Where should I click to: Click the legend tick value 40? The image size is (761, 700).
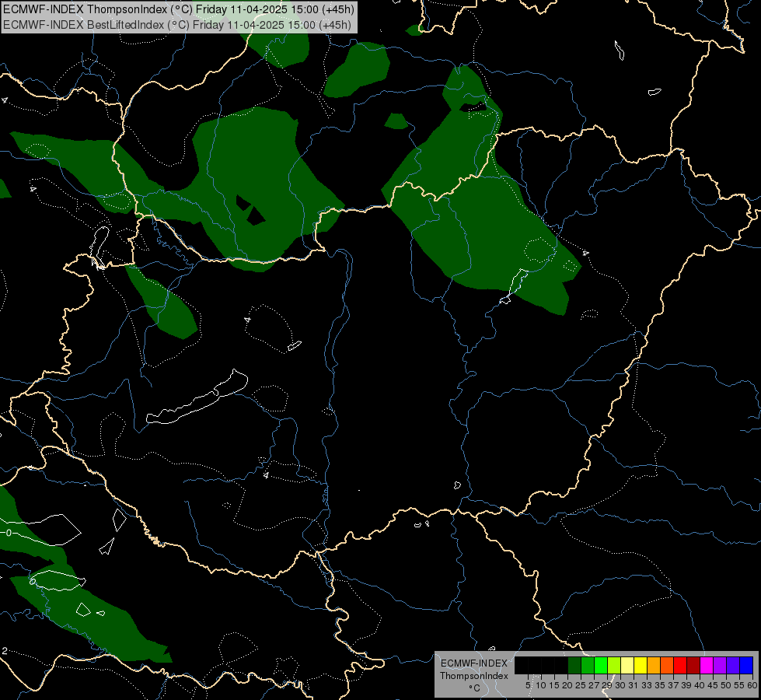click(700, 685)
